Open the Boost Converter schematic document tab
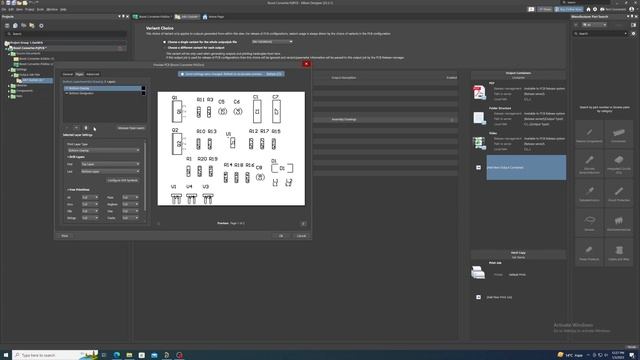This screenshot has width=640, height=360. point(151,17)
